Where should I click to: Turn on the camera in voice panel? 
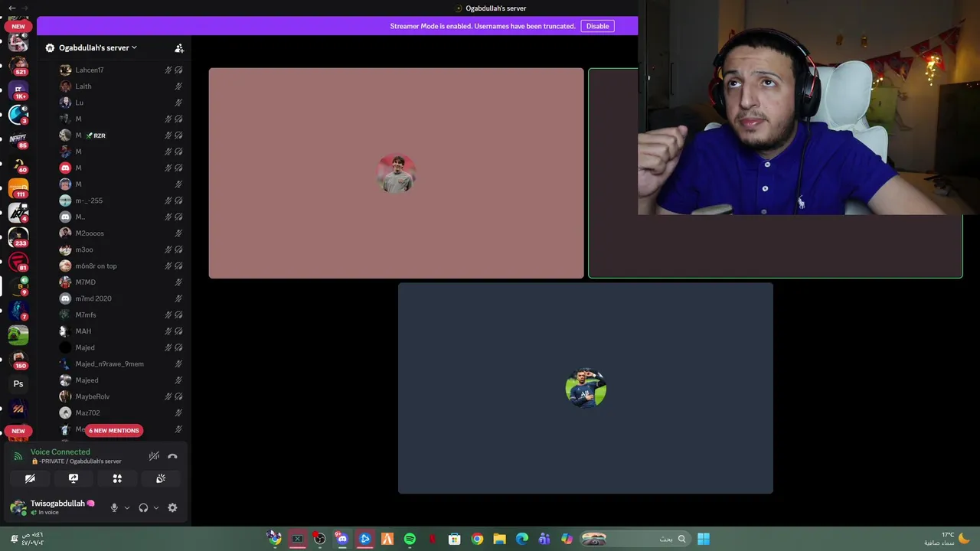30,478
